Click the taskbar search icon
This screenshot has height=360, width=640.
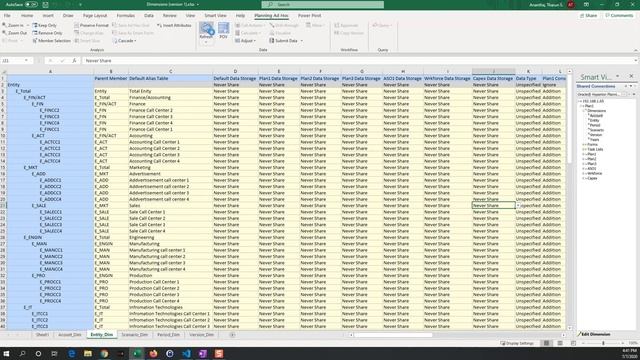click(x=22, y=353)
